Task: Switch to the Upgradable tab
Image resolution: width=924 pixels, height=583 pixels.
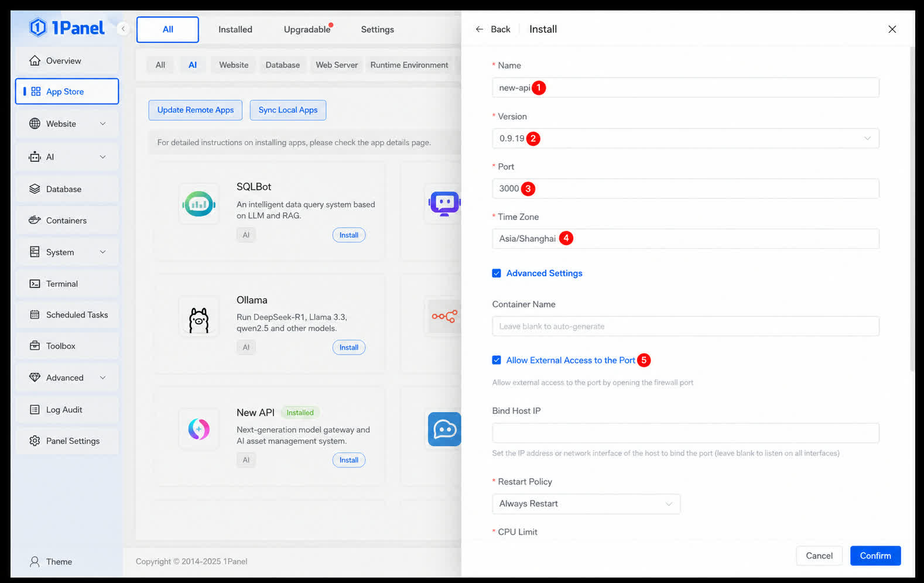Action: [307, 29]
